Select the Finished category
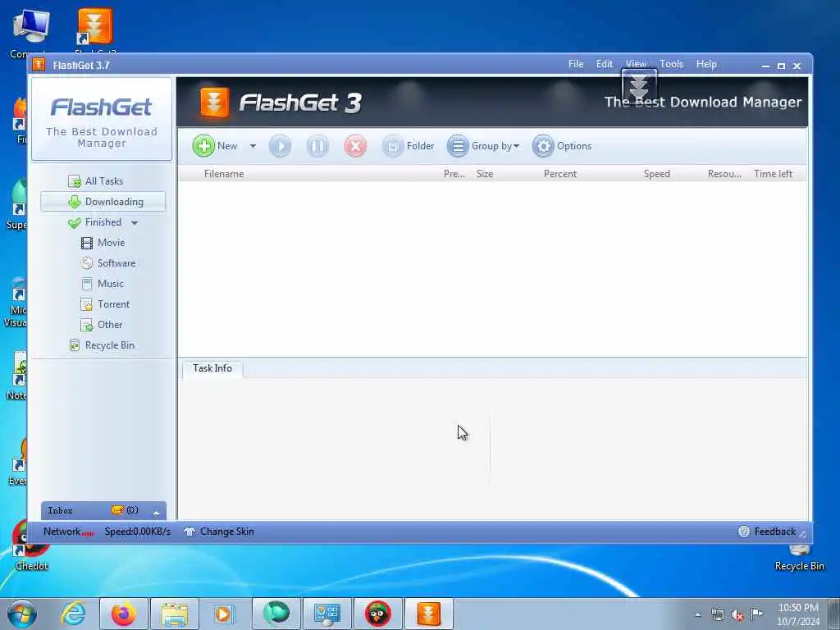840x630 pixels. 95,222
